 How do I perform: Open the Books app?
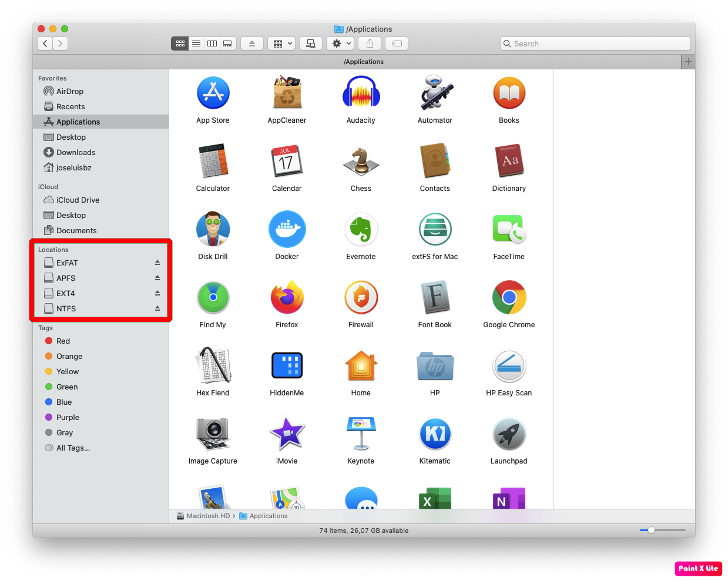coord(509,93)
